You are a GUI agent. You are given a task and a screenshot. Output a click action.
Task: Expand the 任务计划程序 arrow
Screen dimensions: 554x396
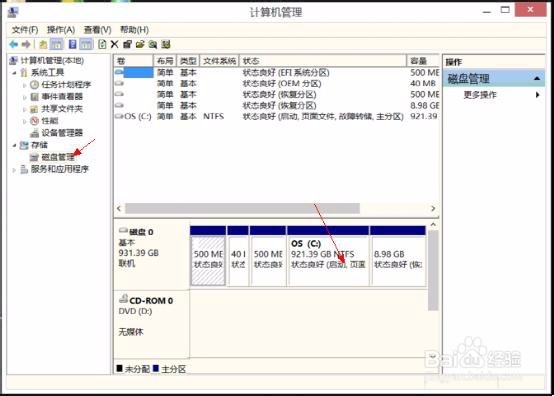point(24,85)
